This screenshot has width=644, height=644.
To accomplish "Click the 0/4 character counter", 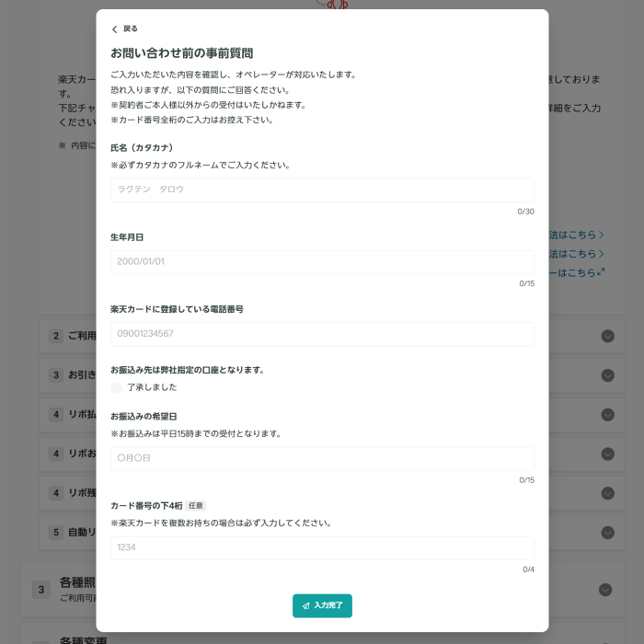I will 528,569.
